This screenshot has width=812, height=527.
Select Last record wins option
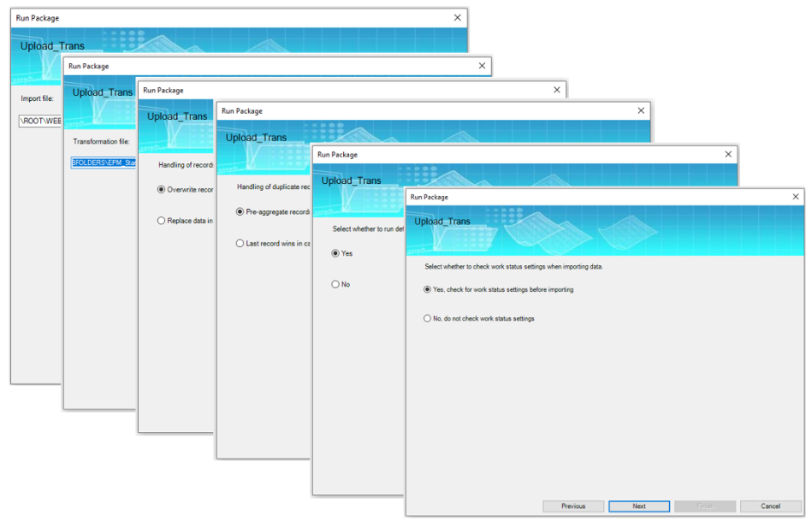(x=240, y=242)
